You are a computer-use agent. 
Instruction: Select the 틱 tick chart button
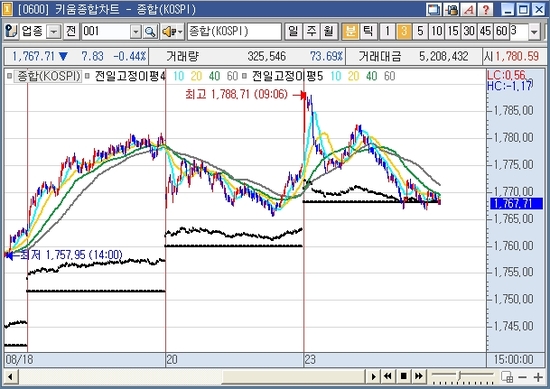(x=368, y=32)
